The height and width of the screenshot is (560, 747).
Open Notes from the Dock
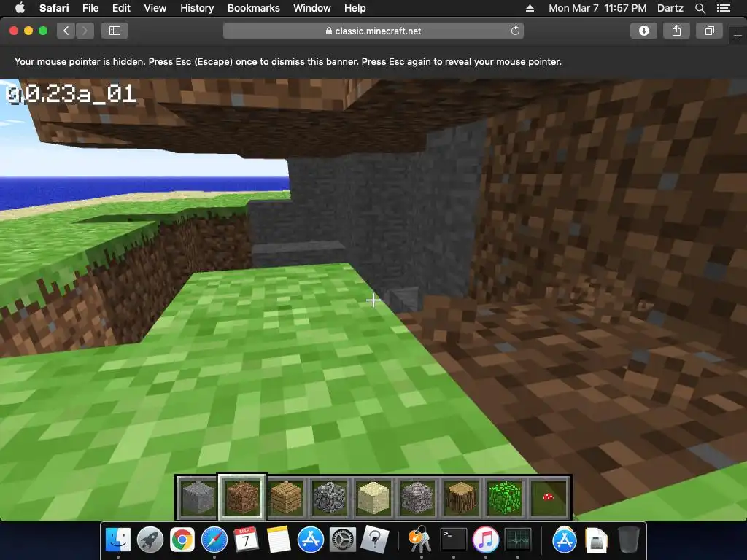(279, 540)
